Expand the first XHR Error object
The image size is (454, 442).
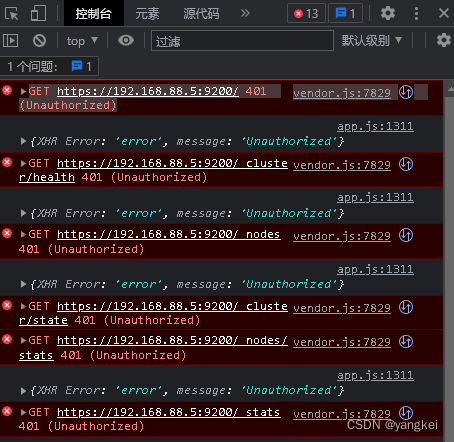23,141
